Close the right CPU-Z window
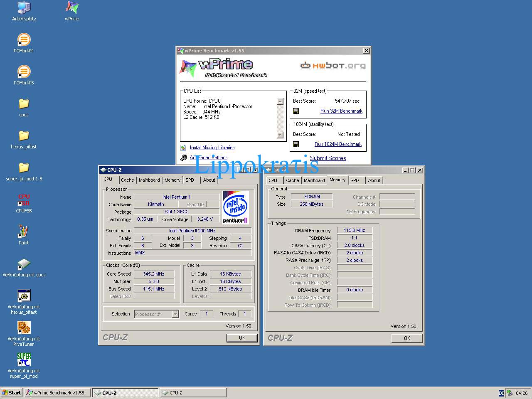Image resolution: width=532 pixels, height=399 pixels. pyautogui.click(x=420, y=170)
